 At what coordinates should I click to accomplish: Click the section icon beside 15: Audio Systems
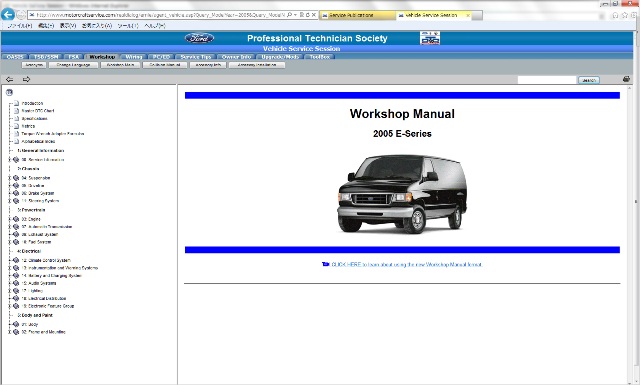[x=16, y=283]
